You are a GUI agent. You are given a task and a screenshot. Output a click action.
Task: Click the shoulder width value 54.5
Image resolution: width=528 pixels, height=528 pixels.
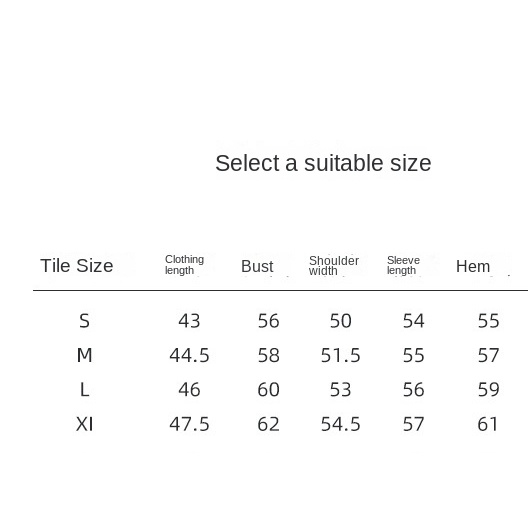[340, 424]
